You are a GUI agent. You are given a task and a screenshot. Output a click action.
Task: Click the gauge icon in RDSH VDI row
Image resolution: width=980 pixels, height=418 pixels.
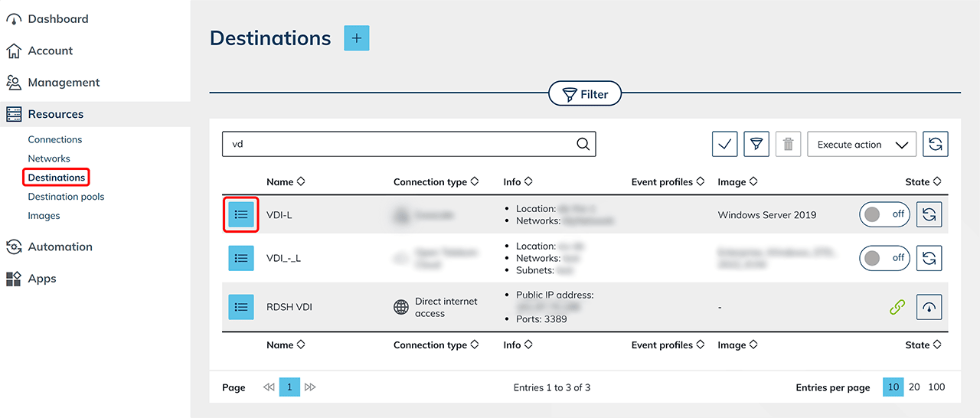click(x=929, y=307)
